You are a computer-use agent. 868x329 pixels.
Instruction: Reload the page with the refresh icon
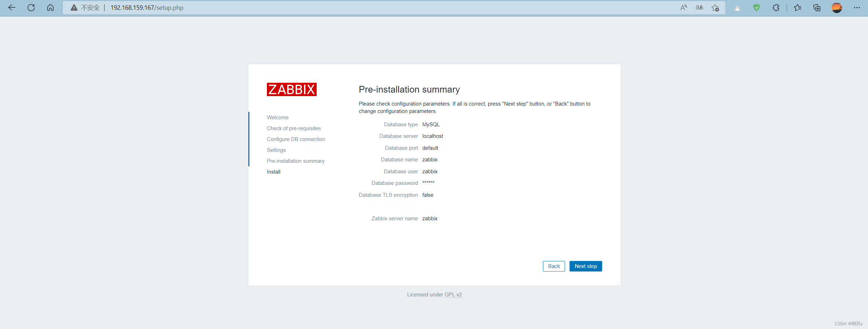pyautogui.click(x=31, y=8)
